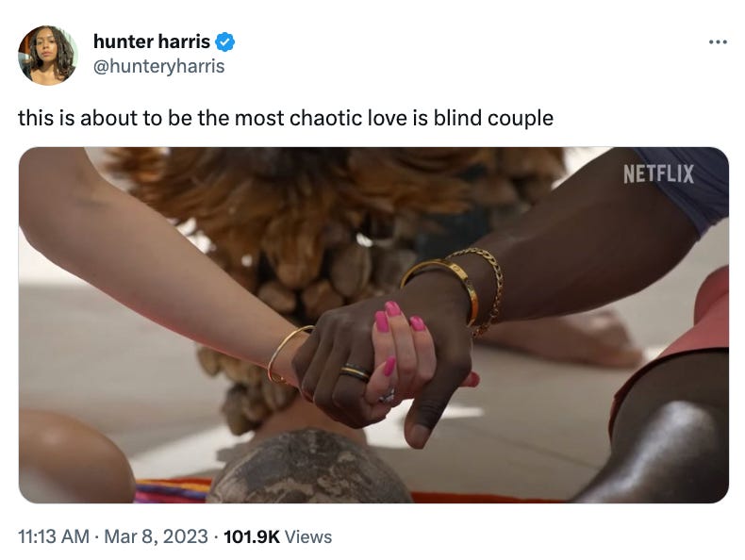Open hunter harris's profile avatar

coord(47,55)
